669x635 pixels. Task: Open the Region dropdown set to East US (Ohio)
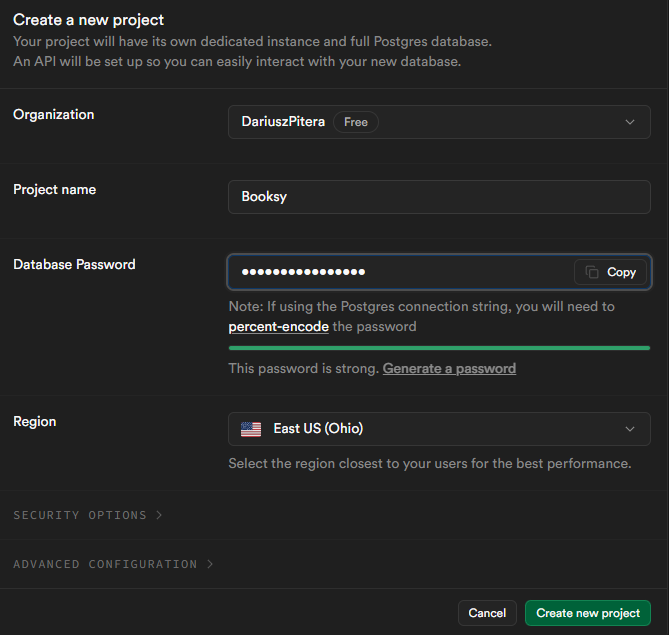coord(439,429)
